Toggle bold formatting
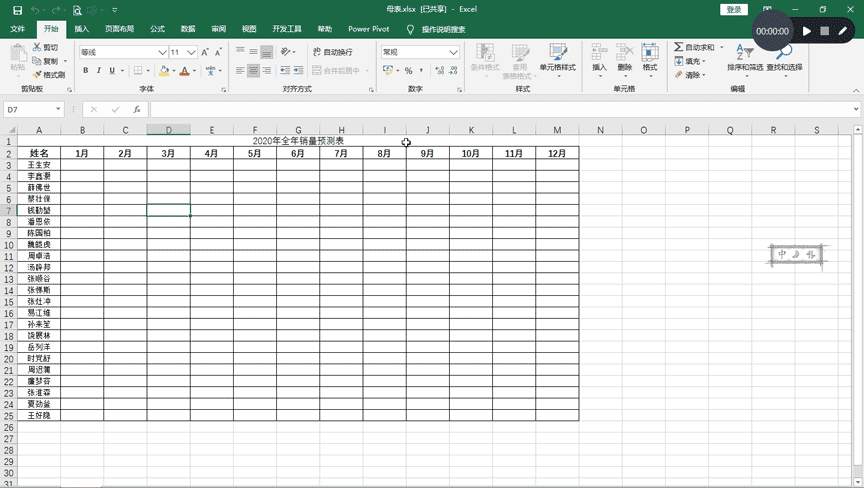864x488 pixels. click(85, 71)
